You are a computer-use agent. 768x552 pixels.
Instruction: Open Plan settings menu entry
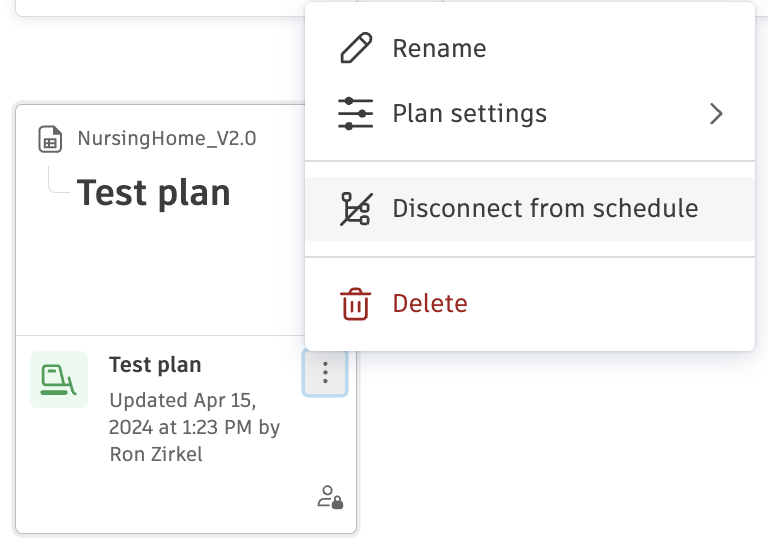(x=470, y=113)
